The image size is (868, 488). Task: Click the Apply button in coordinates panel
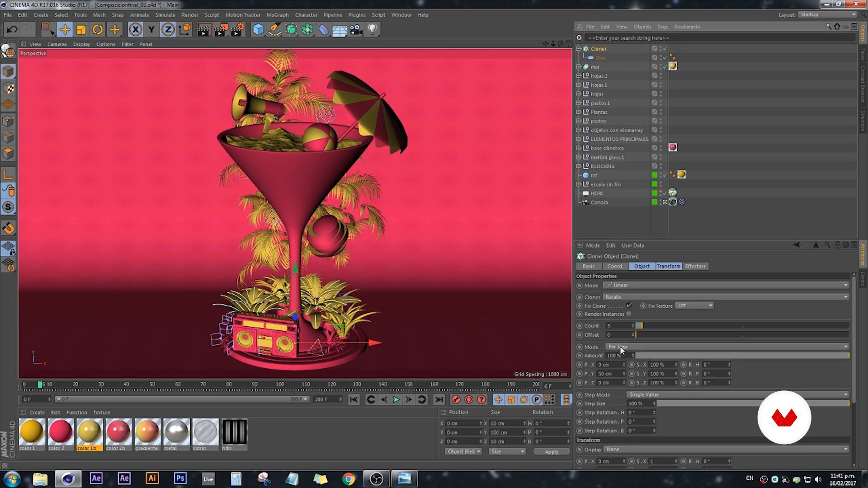pos(551,451)
